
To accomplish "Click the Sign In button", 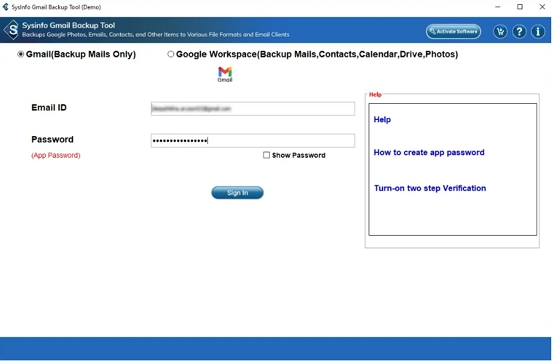I will (237, 192).
